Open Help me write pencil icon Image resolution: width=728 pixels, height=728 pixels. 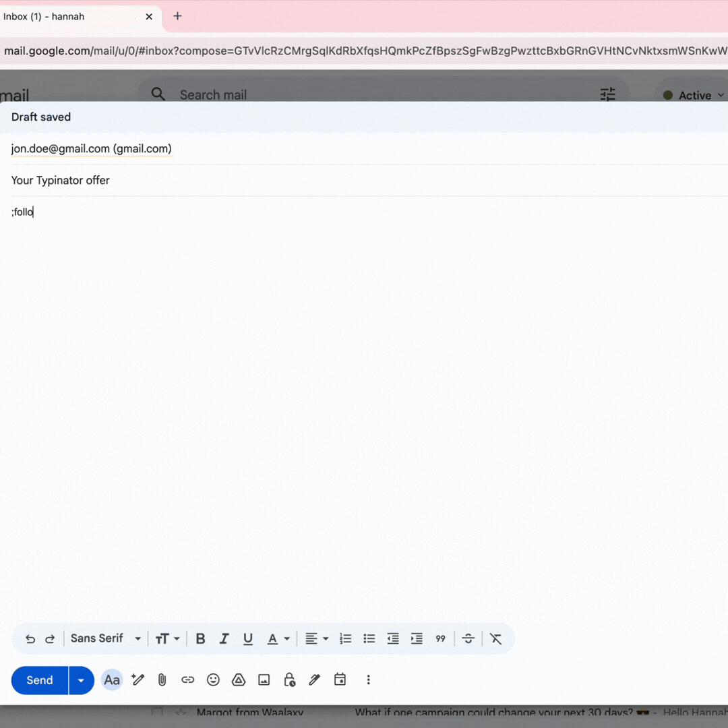[138, 680]
